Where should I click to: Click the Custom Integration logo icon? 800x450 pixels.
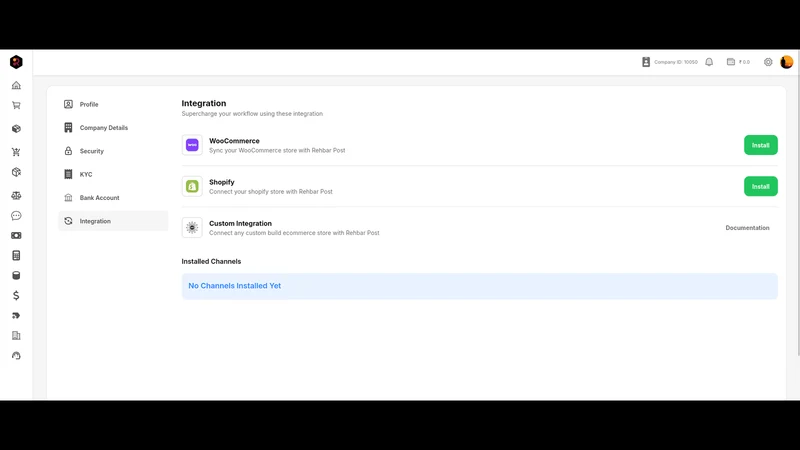pyautogui.click(x=192, y=228)
